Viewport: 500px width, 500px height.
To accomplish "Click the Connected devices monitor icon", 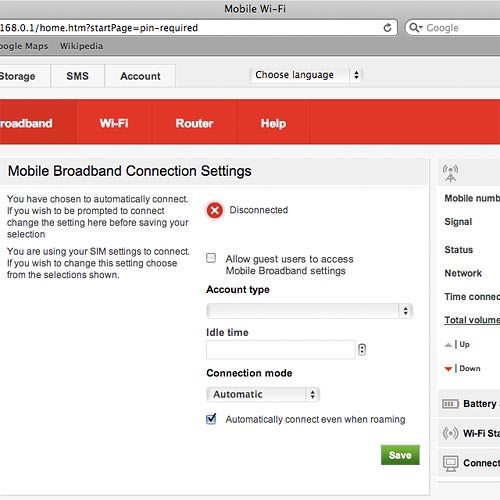I will pos(451,463).
